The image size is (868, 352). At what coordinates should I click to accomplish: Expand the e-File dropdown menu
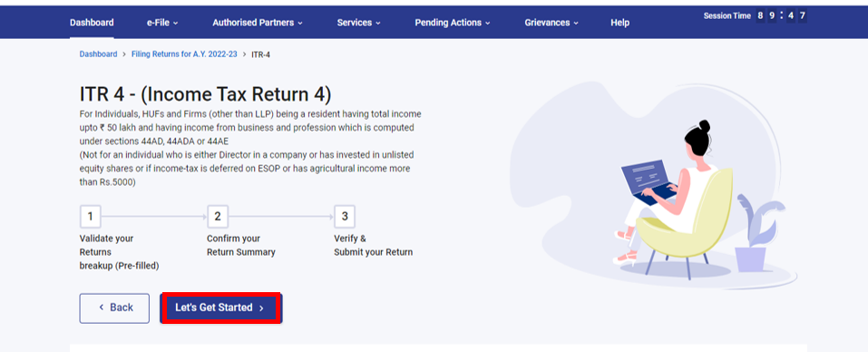tap(162, 23)
